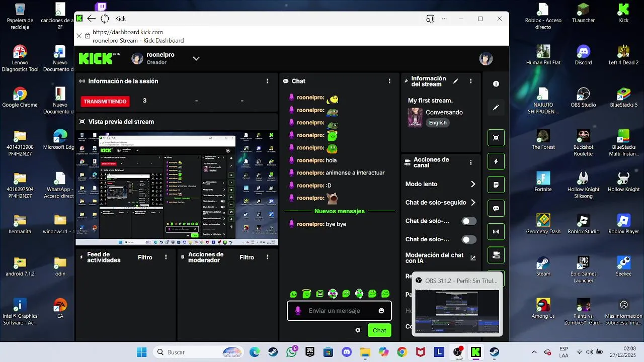644x362 pixels.
Task: Click the Just Chatting category thumbnail
Action: pyautogui.click(x=415, y=117)
